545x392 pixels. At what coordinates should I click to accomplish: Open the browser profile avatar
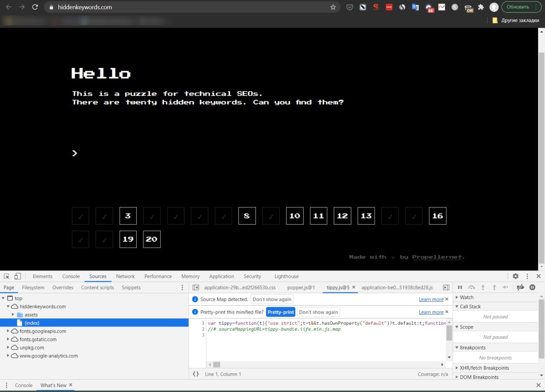click(x=494, y=7)
